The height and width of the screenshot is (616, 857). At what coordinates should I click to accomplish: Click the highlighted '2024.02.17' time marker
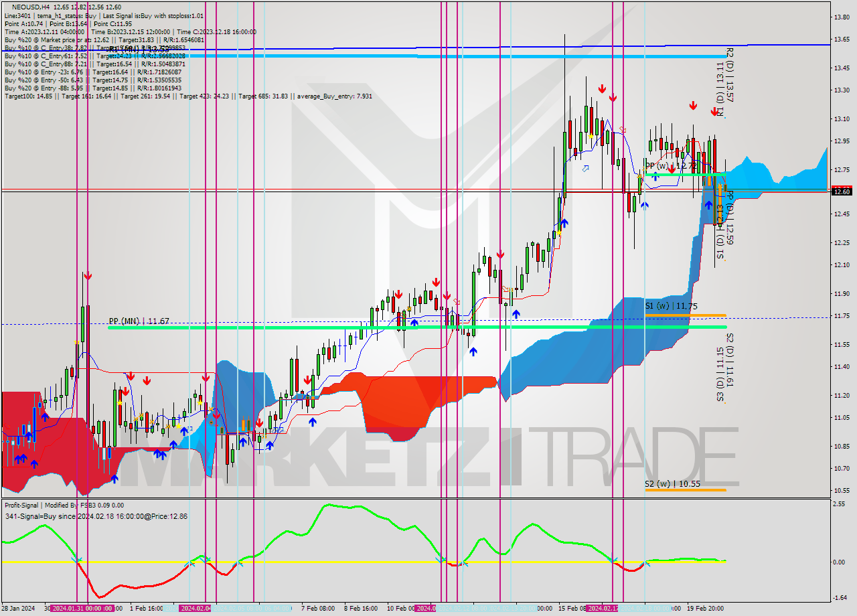pos(603,609)
